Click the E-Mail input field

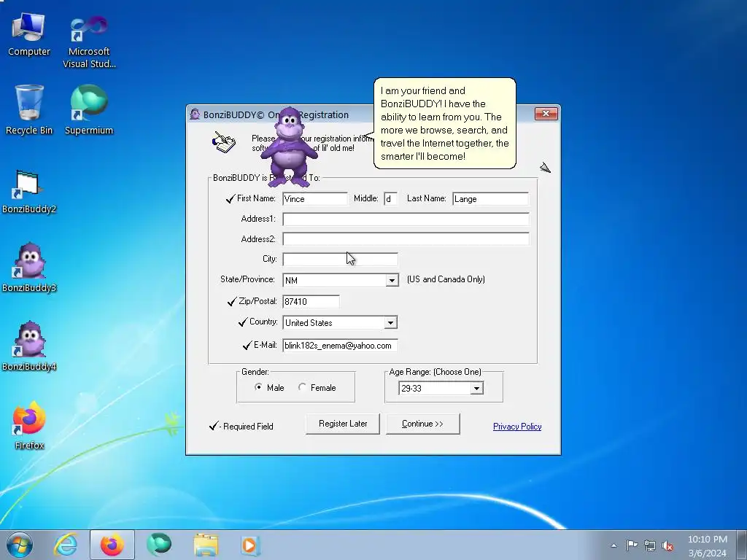340,346
